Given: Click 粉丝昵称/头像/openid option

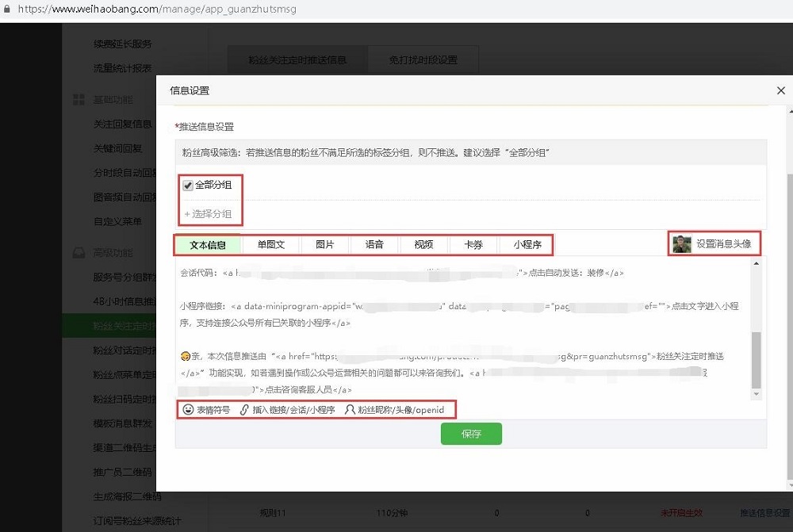Looking at the screenshot, I should pyautogui.click(x=401, y=410).
